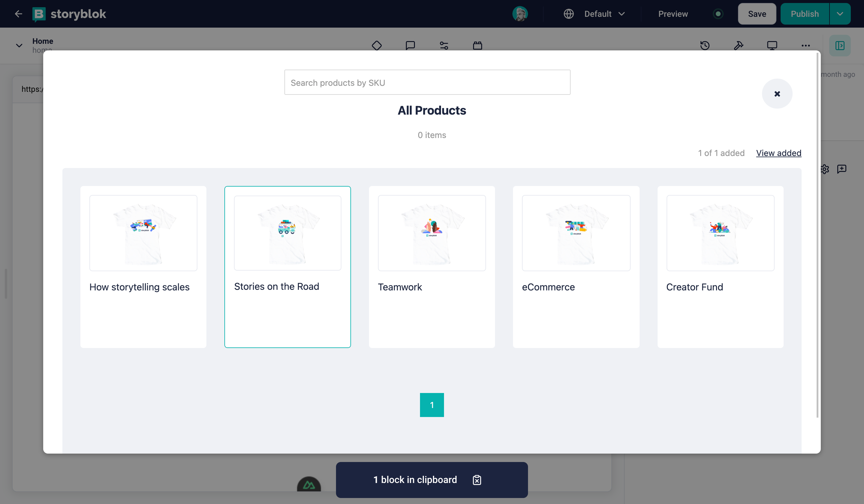Clear the clipboard block icon

[477, 480]
